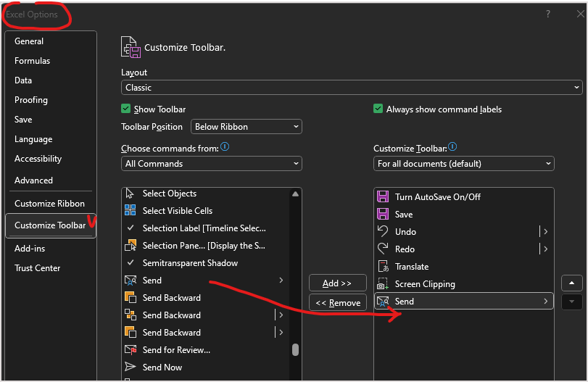Expand the Send arrow in toolbar list
Screen dimensions: 588x382
pyautogui.click(x=546, y=301)
